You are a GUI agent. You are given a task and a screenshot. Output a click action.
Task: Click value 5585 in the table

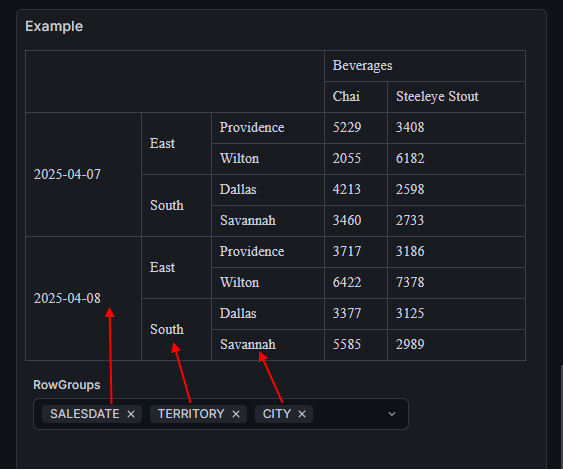[x=347, y=344]
